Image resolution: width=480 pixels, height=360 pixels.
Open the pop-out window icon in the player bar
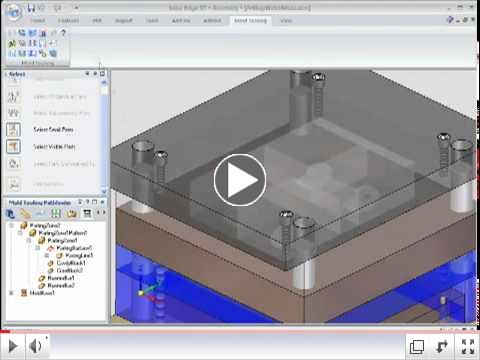(417, 347)
